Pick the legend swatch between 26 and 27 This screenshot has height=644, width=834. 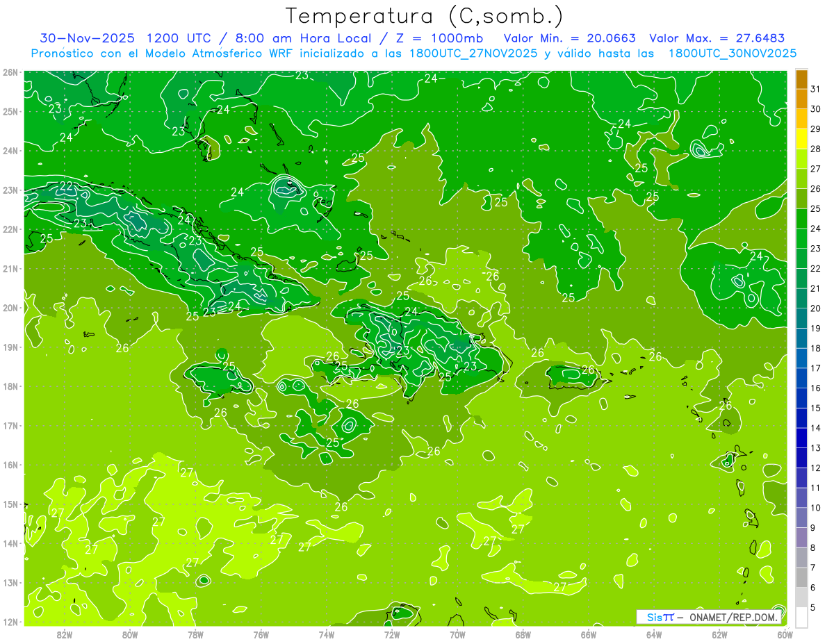pos(801,179)
